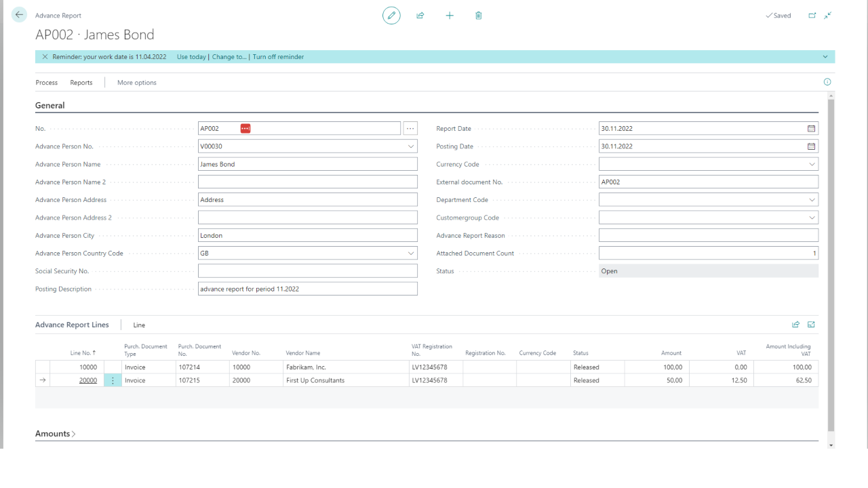Click the 'Use today' link

[x=191, y=57]
